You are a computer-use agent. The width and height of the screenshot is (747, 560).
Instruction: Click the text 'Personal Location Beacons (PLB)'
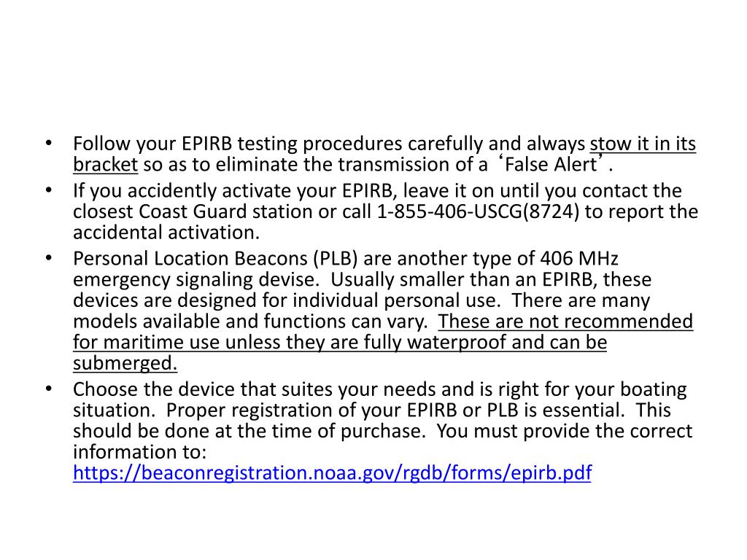tap(215, 259)
